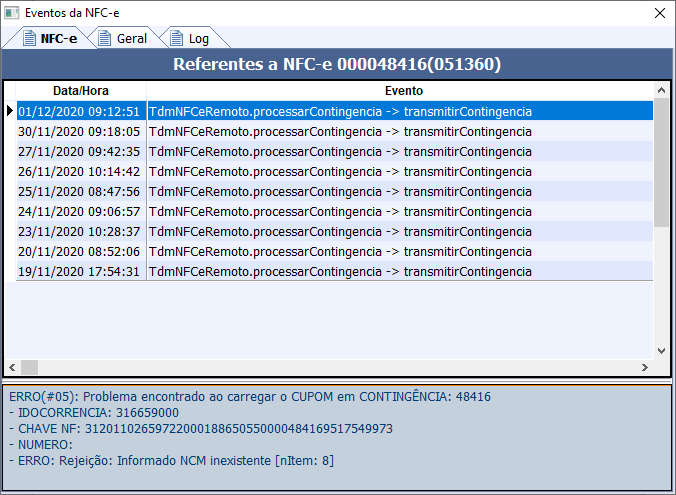Screen dimensions: 676x495
Task: Close the Eventos da NFC-e window
Action: tap(658, 13)
